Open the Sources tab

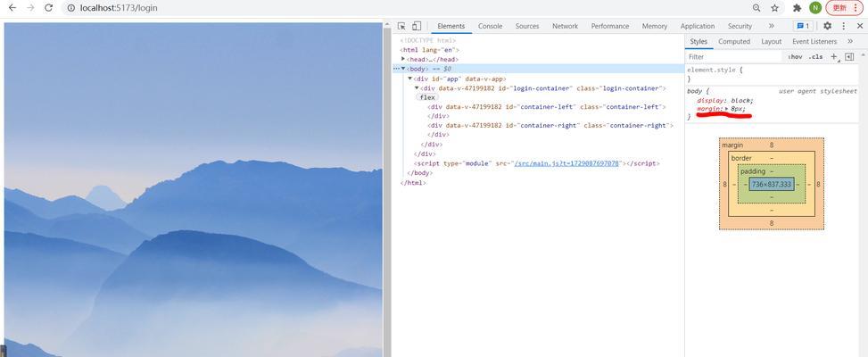tap(527, 26)
